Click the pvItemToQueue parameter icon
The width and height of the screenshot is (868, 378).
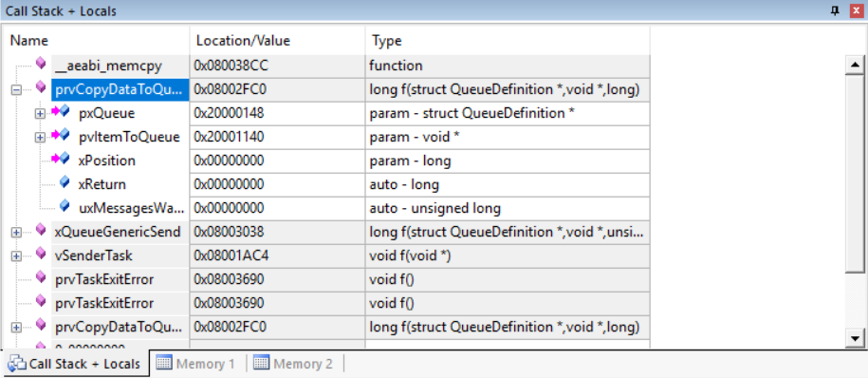(61, 135)
